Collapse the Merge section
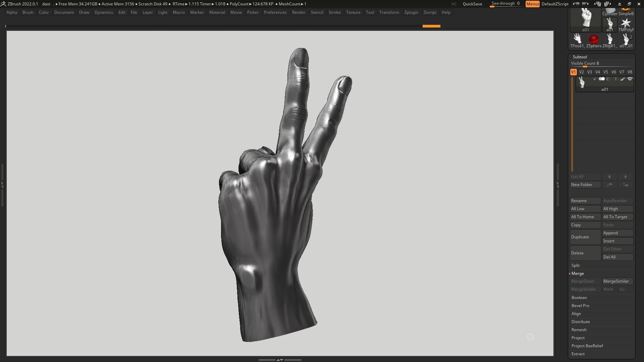 pos(578,274)
